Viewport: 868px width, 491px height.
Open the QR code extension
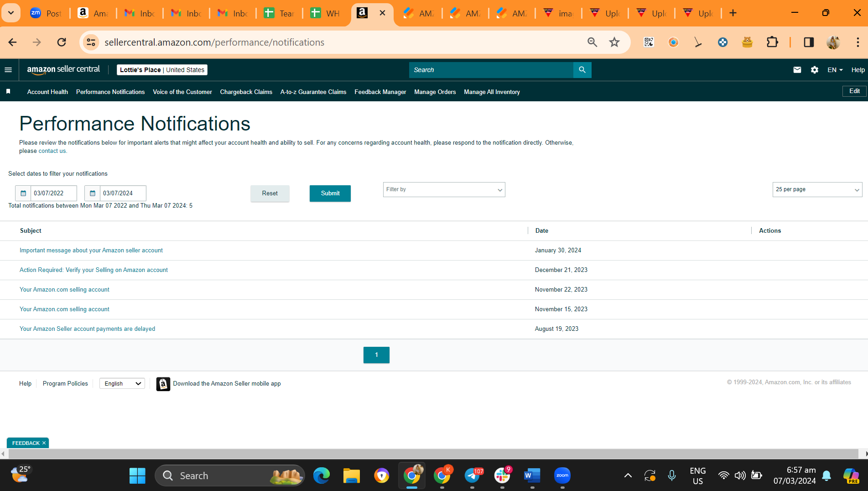pos(649,42)
